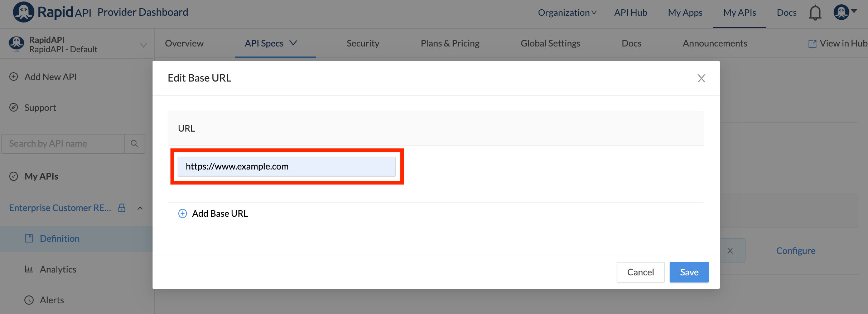Click the Alerts clock icon
The width and height of the screenshot is (868, 314).
(29, 300)
